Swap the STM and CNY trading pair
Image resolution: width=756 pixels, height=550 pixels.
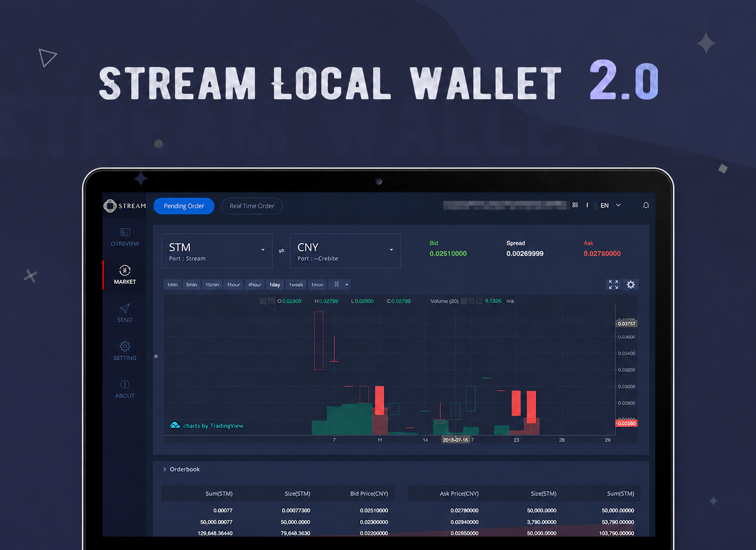click(x=281, y=251)
